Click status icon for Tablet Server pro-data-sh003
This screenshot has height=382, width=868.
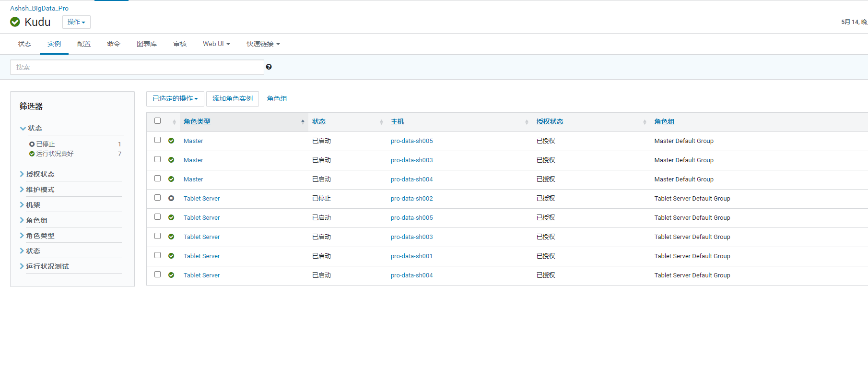(x=171, y=237)
